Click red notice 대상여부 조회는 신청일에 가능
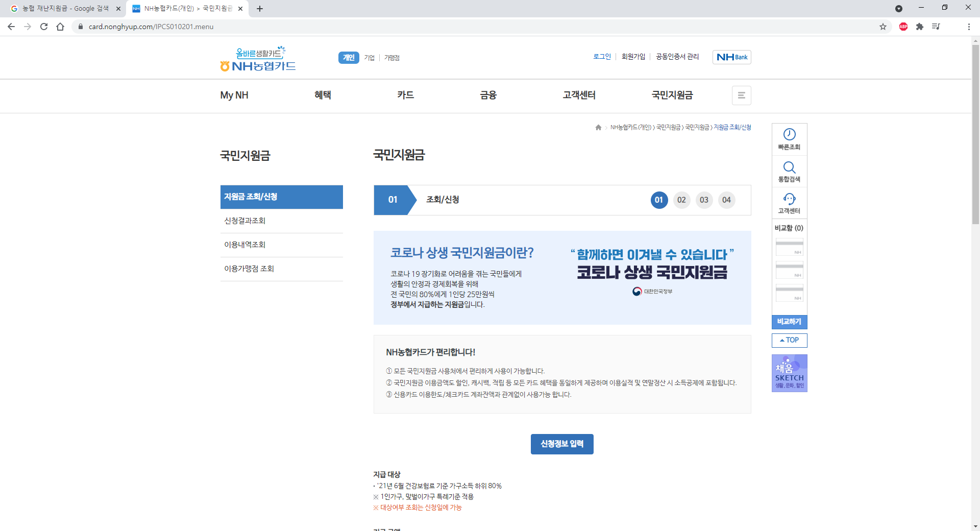Image resolution: width=980 pixels, height=531 pixels. point(418,508)
